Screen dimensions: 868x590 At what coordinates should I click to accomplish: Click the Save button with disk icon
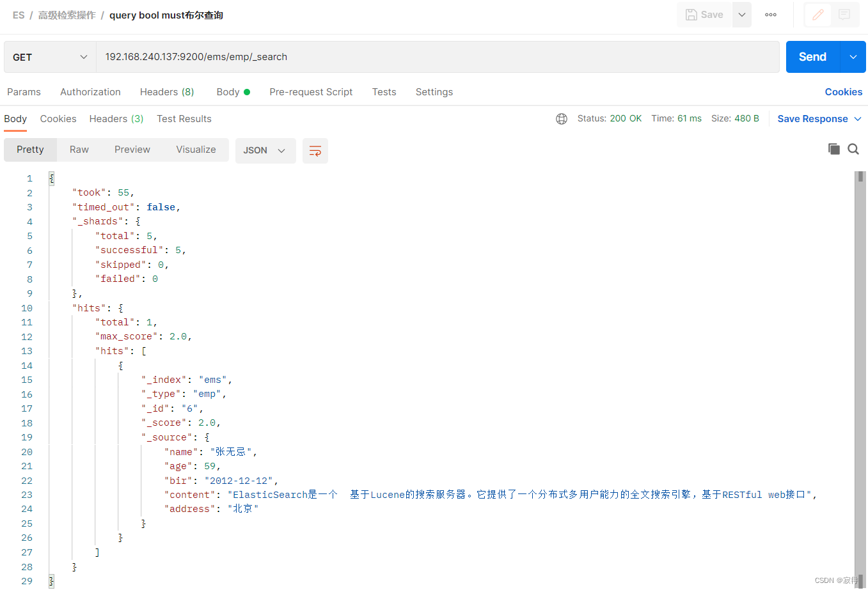coord(704,15)
